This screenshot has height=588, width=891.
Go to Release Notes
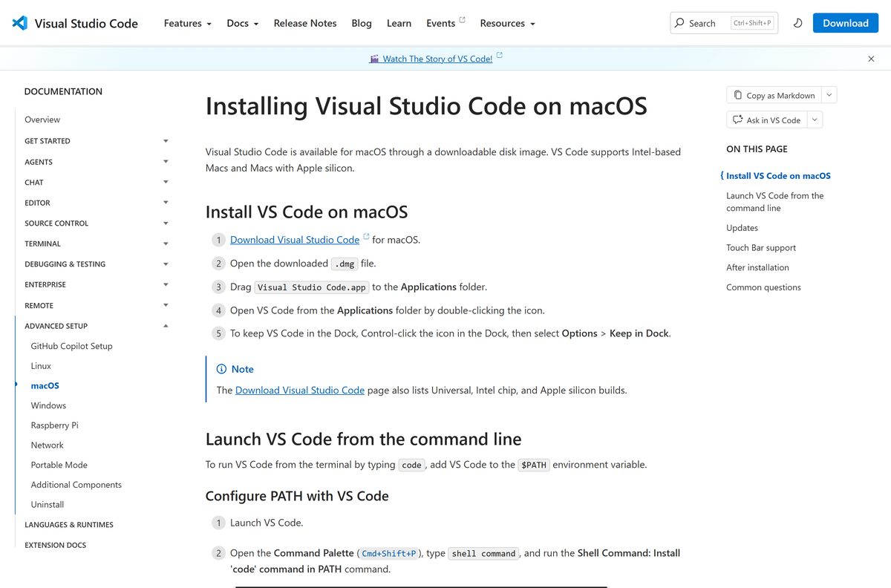tap(305, 23)
